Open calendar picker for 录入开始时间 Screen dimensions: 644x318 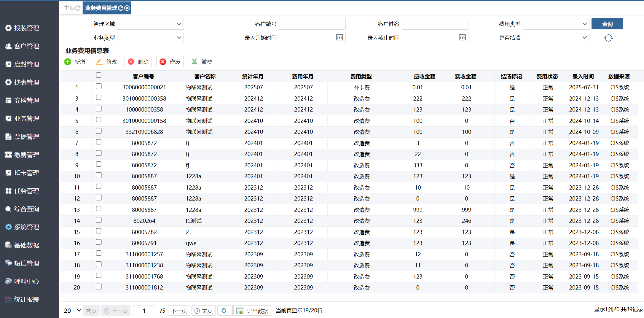point(339,37)
